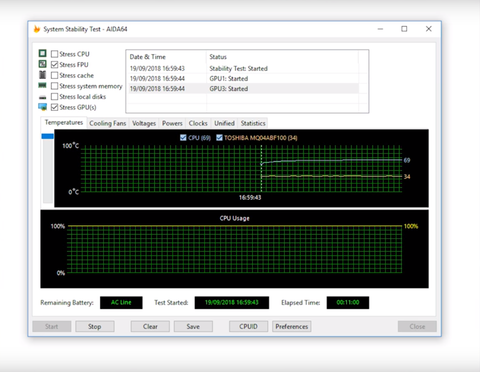This screenshot has width=480, height=372.
Task: Stop the stability test
Action: [x=95, y=326]
